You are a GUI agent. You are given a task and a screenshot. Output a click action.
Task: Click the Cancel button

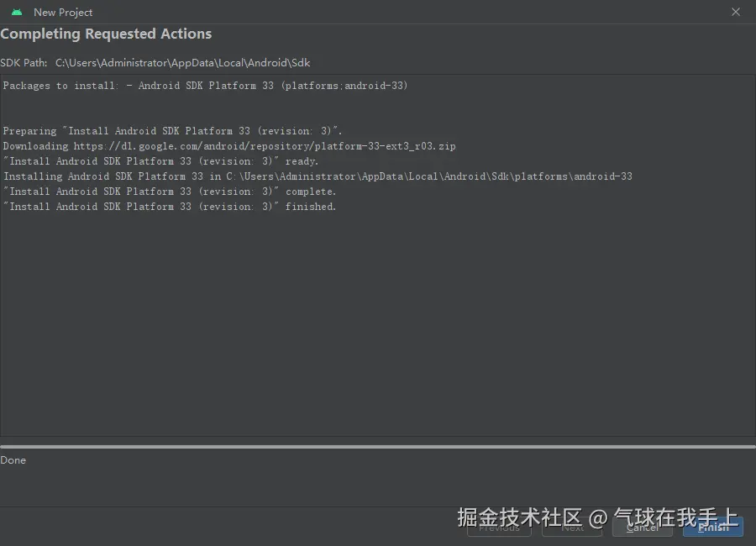point(642,527)
